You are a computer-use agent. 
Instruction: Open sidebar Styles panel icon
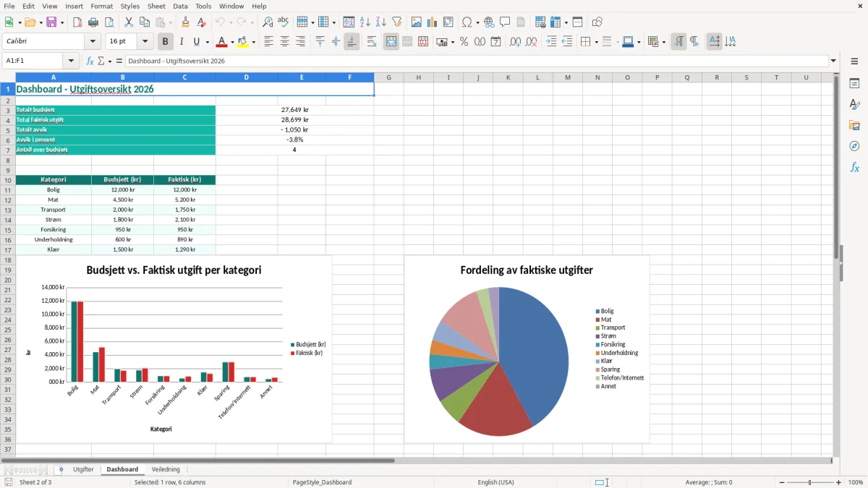pos(854,104)
